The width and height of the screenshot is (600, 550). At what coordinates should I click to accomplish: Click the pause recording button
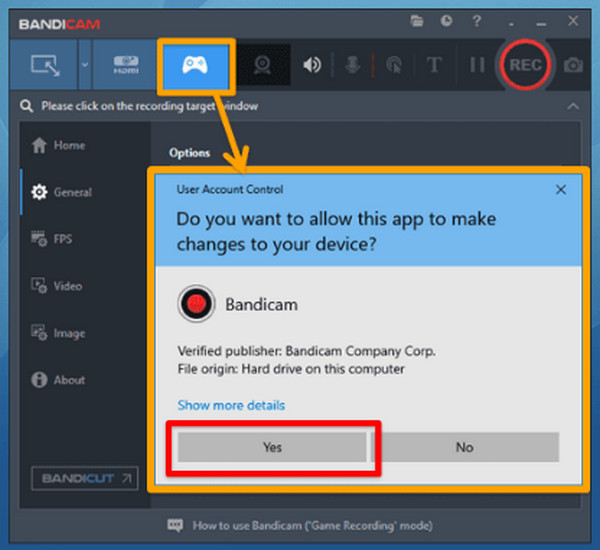[x=477, y=65]
